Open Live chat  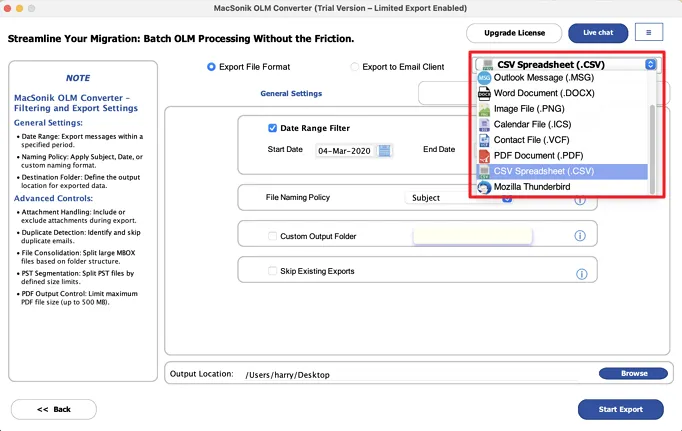[x=598, y=33]
